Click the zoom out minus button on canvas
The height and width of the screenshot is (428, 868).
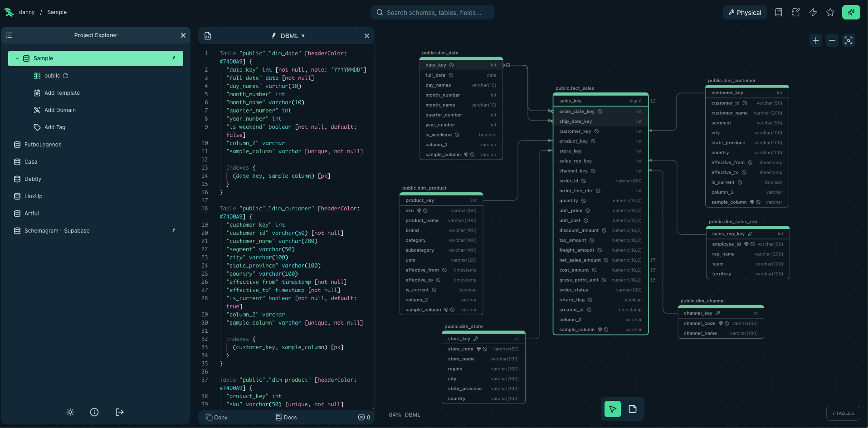click(832, 40)
